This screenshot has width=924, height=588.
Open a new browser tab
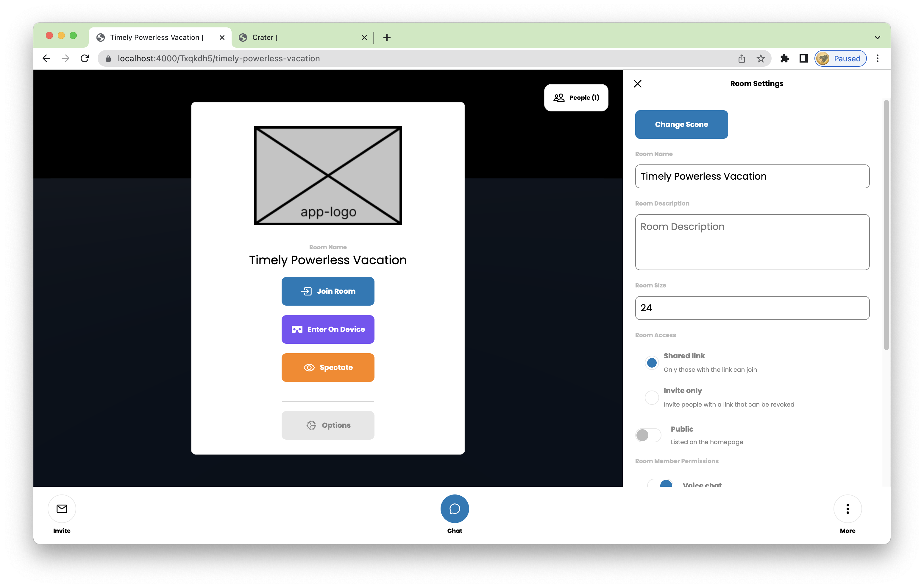387,37
